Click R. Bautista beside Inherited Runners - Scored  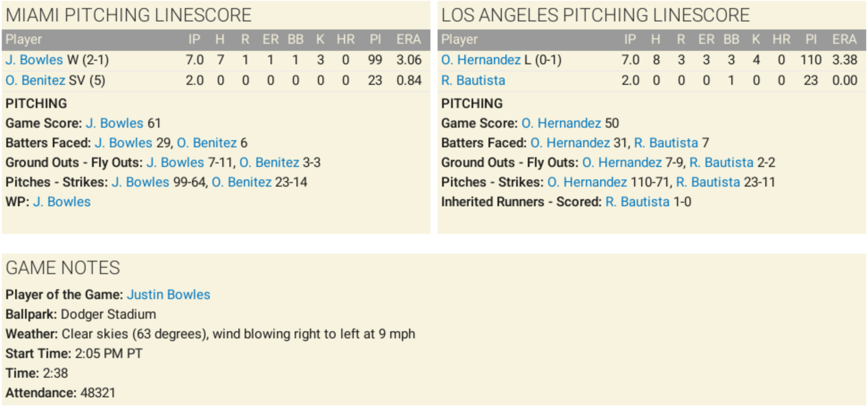pos(637,202)
